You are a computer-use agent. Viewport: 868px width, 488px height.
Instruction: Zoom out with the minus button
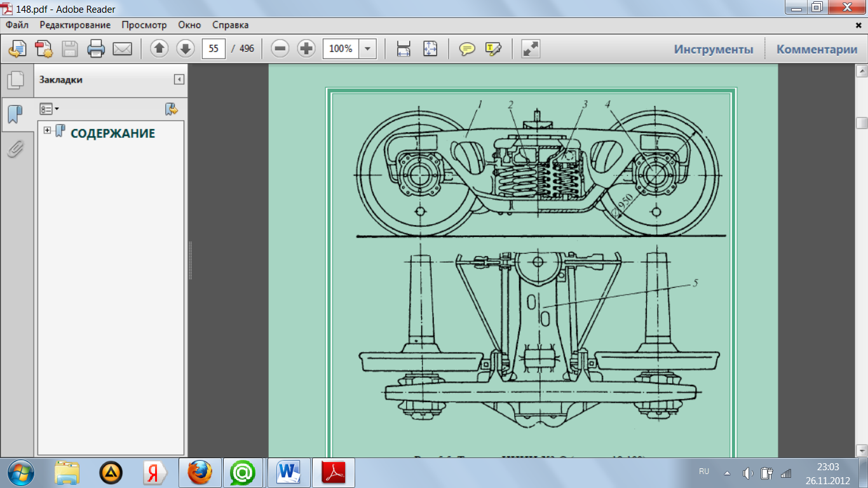pyautogui.click(x=280, y=49)
